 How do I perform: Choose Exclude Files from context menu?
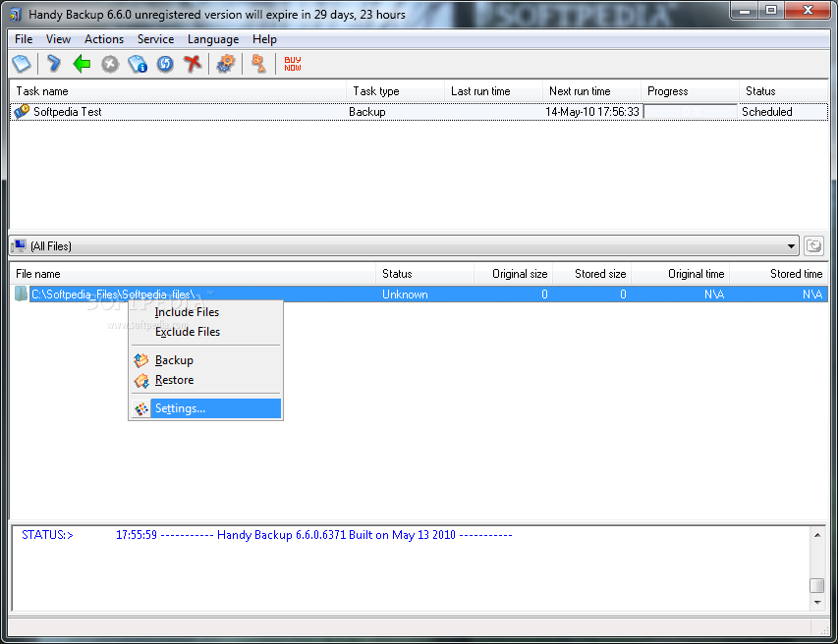205,332
